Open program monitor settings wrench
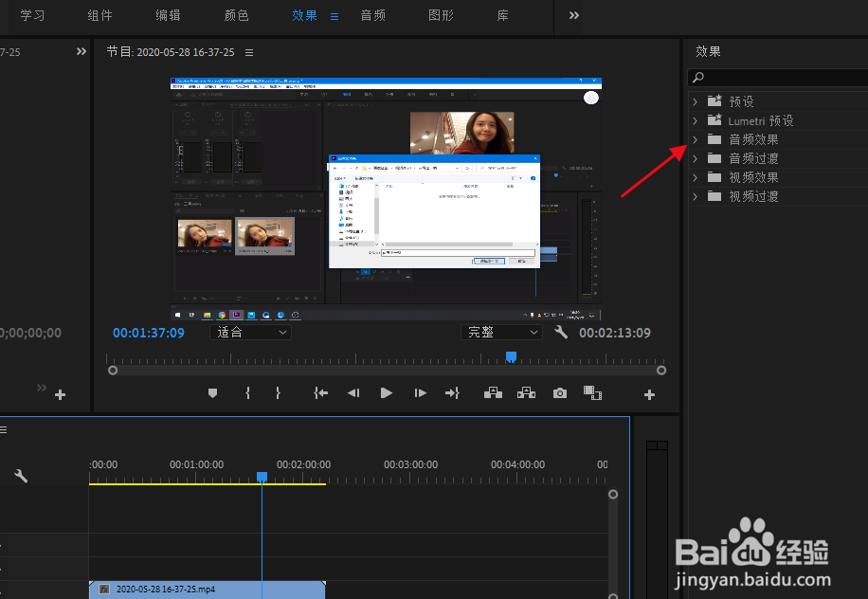 pyautogui.click(x=561, y=333)
